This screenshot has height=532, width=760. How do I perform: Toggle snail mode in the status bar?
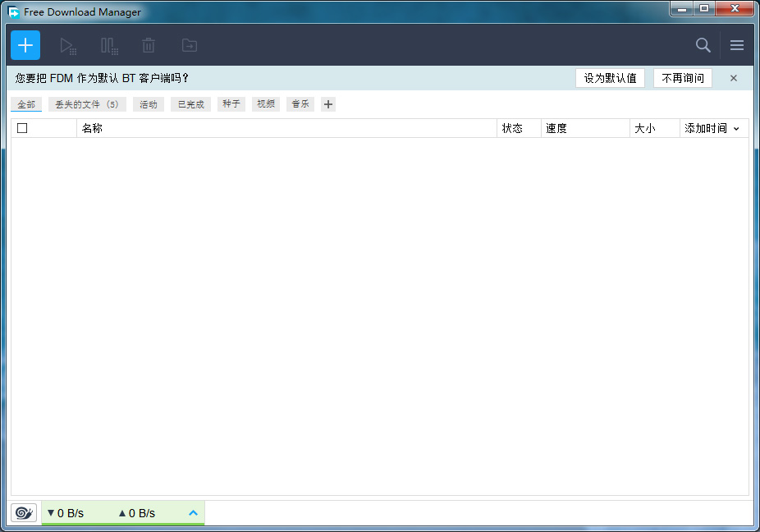point(24,512)
